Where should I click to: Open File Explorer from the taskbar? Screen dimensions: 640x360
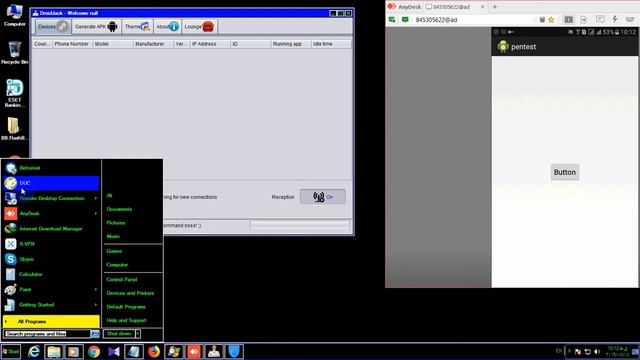53,351
